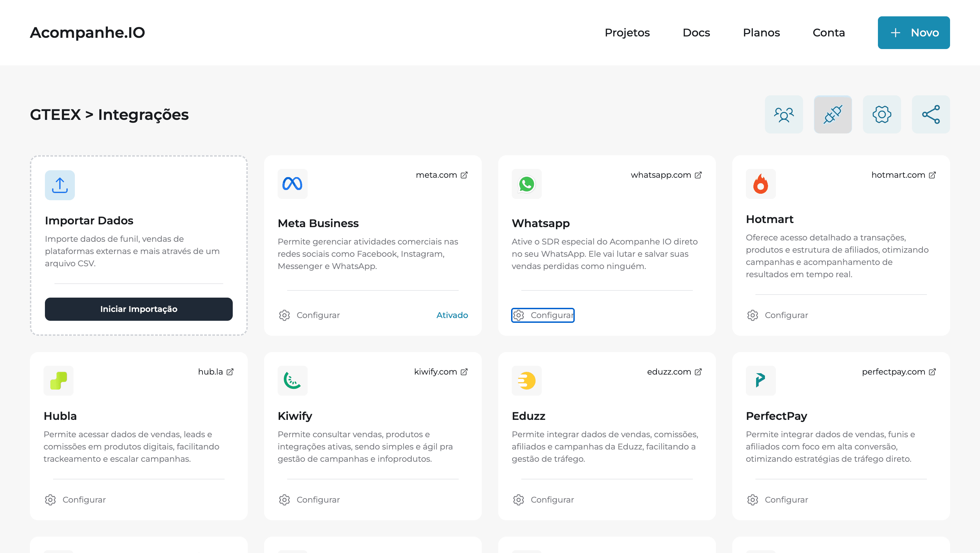
Task: Click the Hotmart flame logo
Action: tap(760, 184)
